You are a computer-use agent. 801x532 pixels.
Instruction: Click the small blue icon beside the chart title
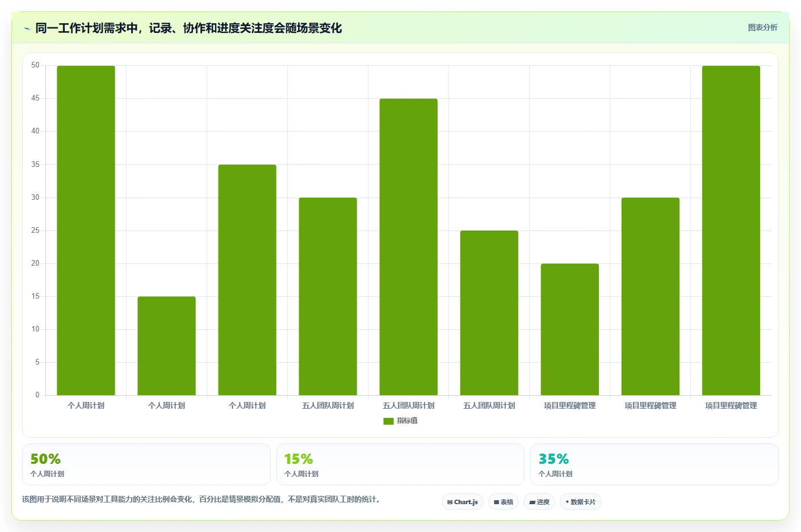point(27,28)
